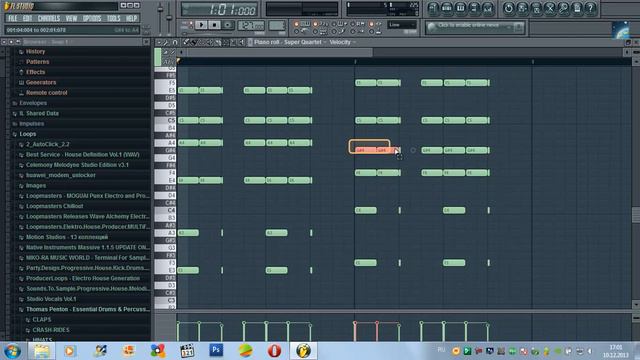This screenshot has height=360, width=640.
Task: Expand the Generators folder in browser
Action: (x=41, y=82)
